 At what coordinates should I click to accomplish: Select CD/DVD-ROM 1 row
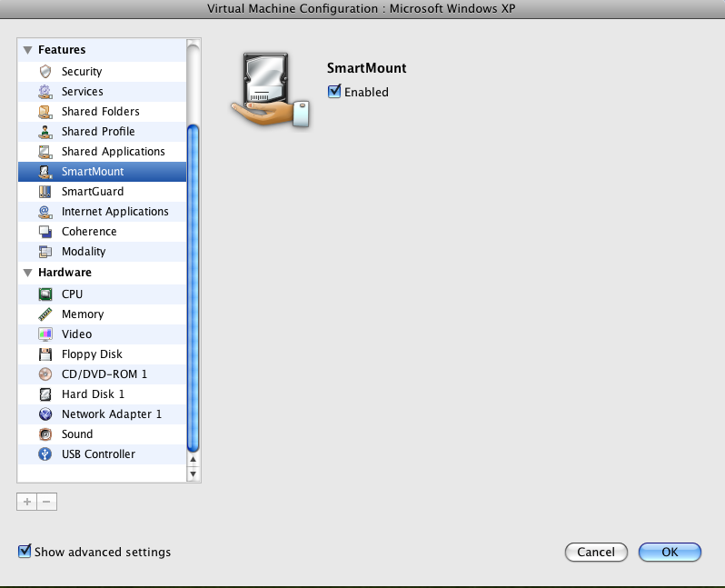102,374
